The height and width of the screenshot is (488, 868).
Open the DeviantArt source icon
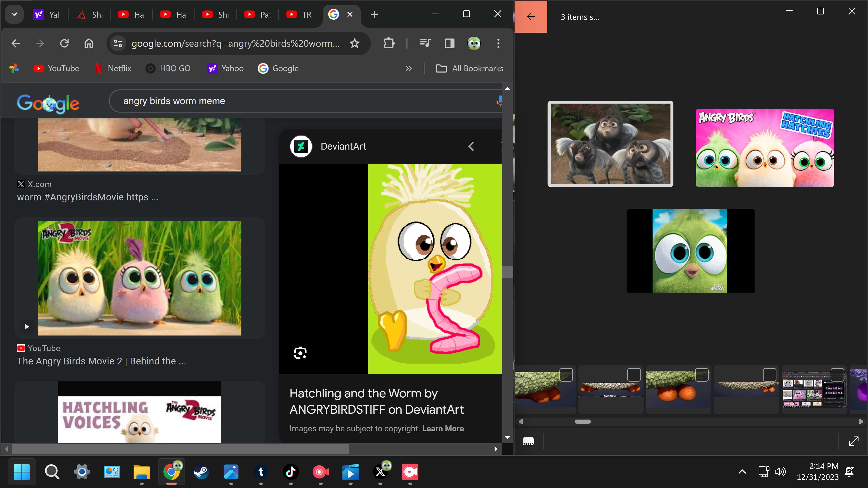click(x=301, y=146)
